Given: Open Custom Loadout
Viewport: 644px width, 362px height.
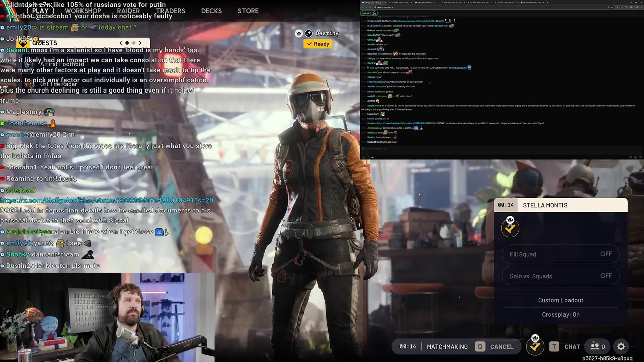Looking at the screenshot, I should tap(560, 300).
